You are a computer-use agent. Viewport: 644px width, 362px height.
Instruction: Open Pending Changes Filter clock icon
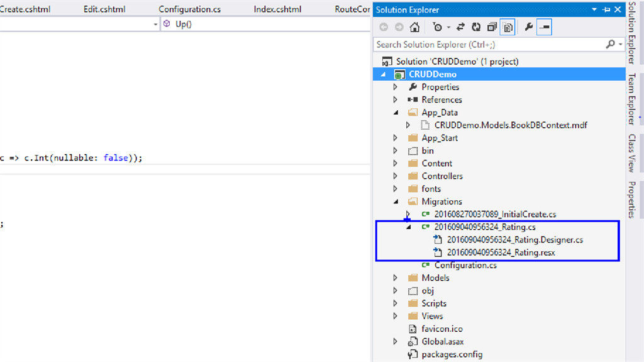point(438,27)
